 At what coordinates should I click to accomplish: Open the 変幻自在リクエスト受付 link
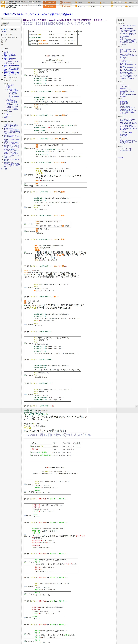(x=13, y=68)
